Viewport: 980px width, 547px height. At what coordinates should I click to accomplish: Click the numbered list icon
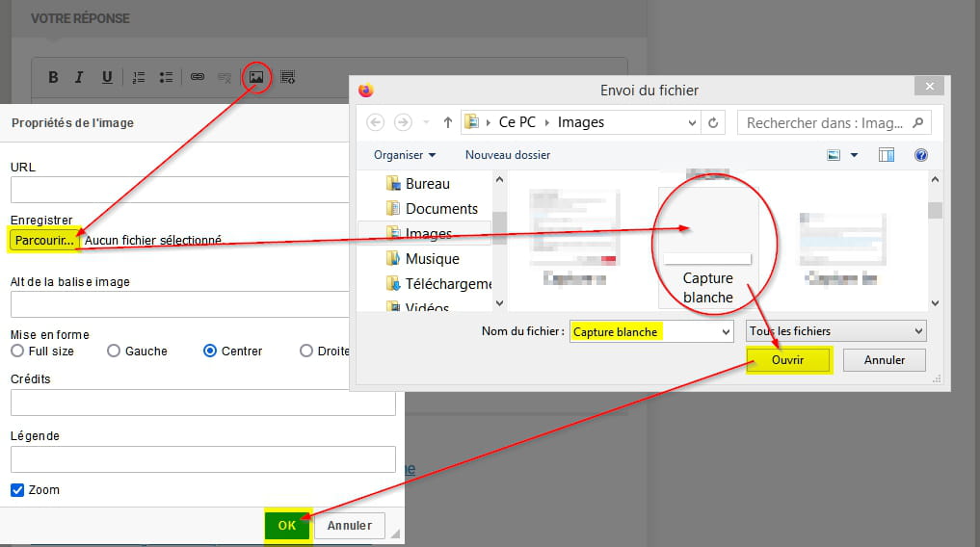click(138, 77)
